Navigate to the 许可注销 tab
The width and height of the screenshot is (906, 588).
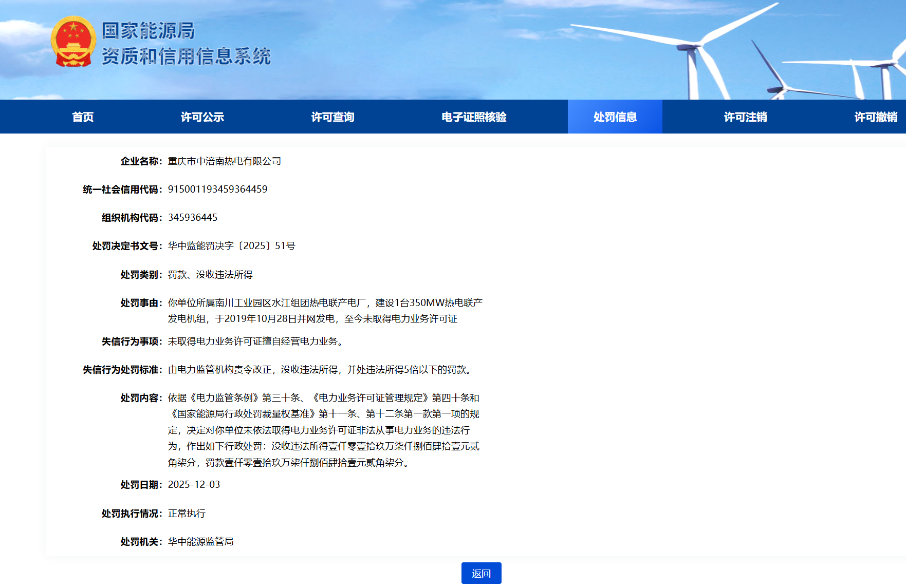click(745, 117)
